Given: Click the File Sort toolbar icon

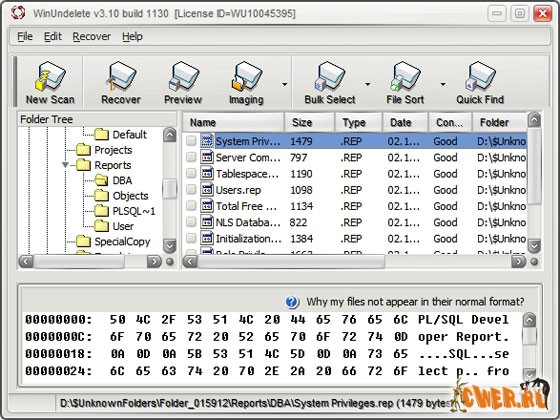Looking at the screenshot, I should point(405,76).
